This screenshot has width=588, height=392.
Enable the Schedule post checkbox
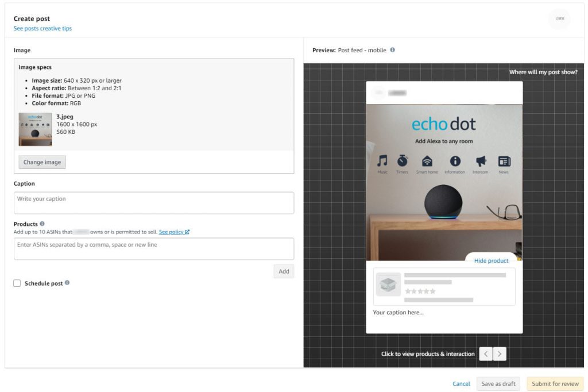[17, 283]
